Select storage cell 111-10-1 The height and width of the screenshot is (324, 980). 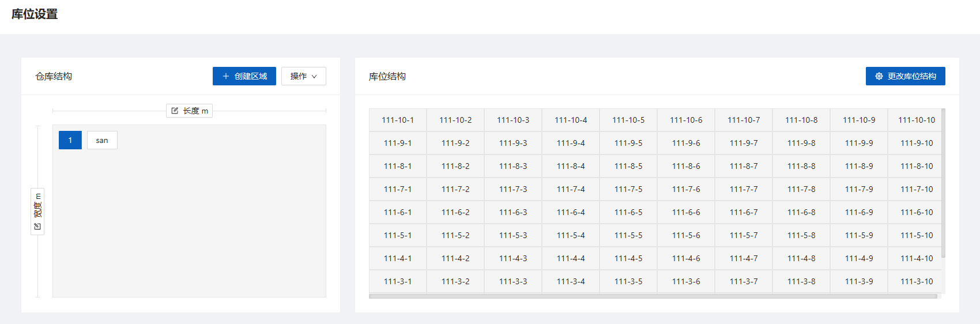[x=398, y=120]
